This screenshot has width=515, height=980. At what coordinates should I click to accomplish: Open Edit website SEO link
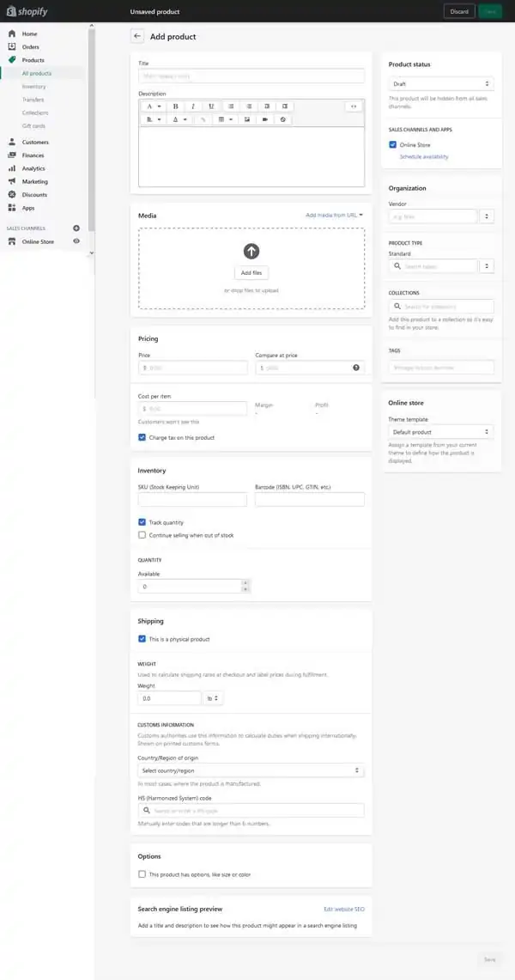coord(344,909)
